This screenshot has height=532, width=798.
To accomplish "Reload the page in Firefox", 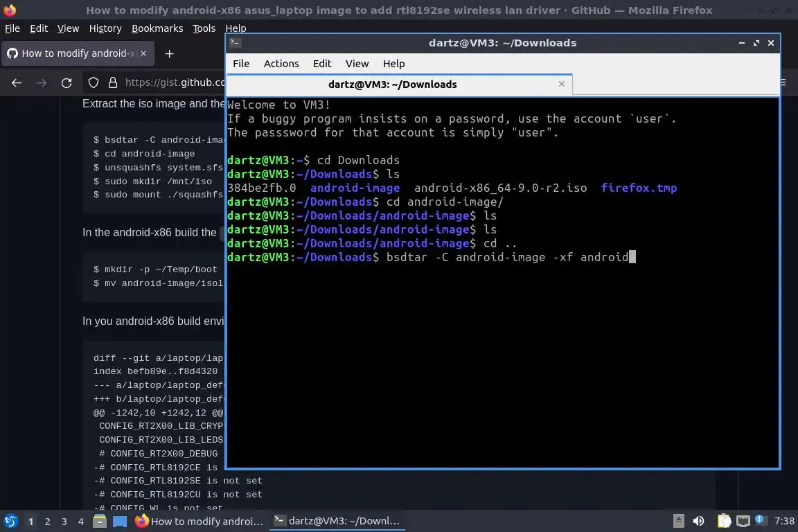I will pos(66,83).
